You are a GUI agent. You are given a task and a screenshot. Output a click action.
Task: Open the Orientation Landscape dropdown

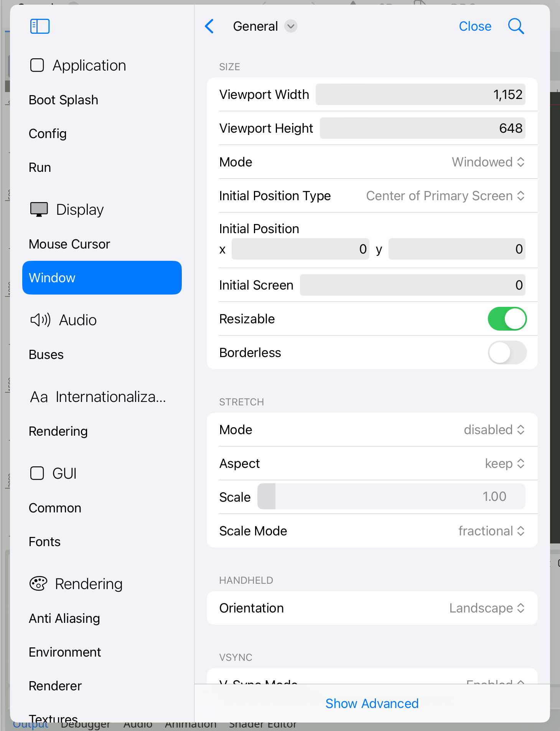click(x=487, y=608)
